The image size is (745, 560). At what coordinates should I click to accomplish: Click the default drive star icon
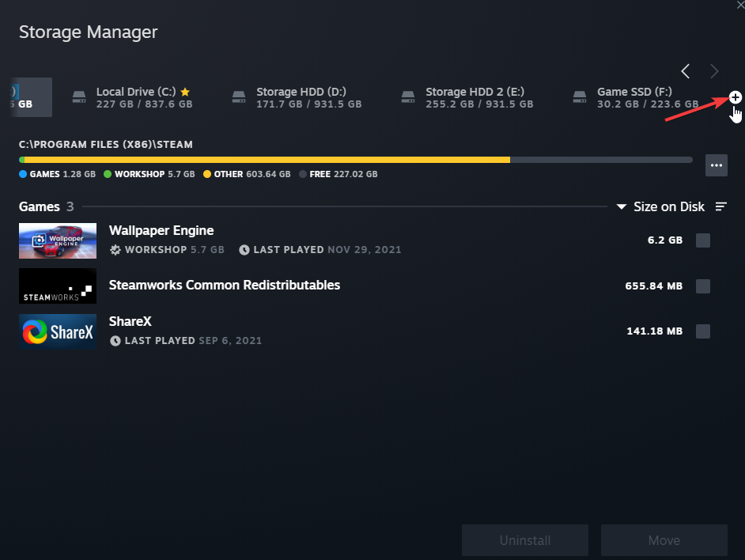click(x=185, y=92)
